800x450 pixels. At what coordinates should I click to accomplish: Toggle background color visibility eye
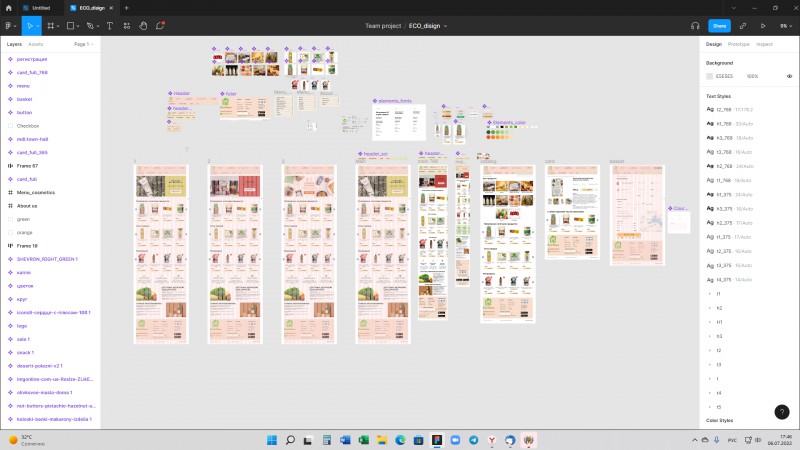tap(789, 76)
